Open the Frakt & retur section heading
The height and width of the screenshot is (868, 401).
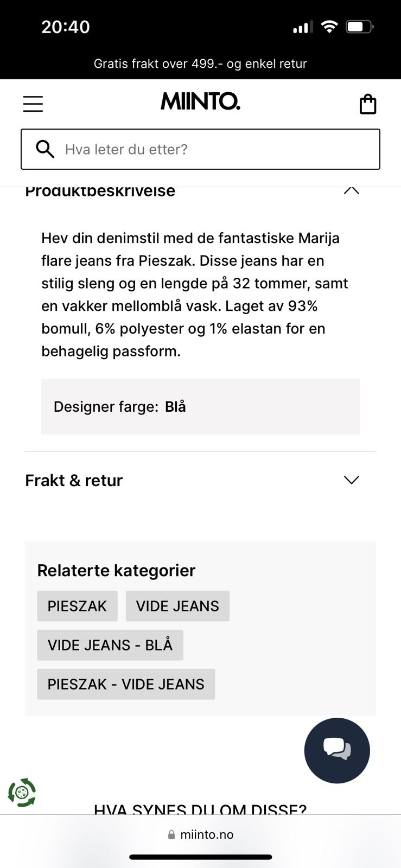pos(74,480)
